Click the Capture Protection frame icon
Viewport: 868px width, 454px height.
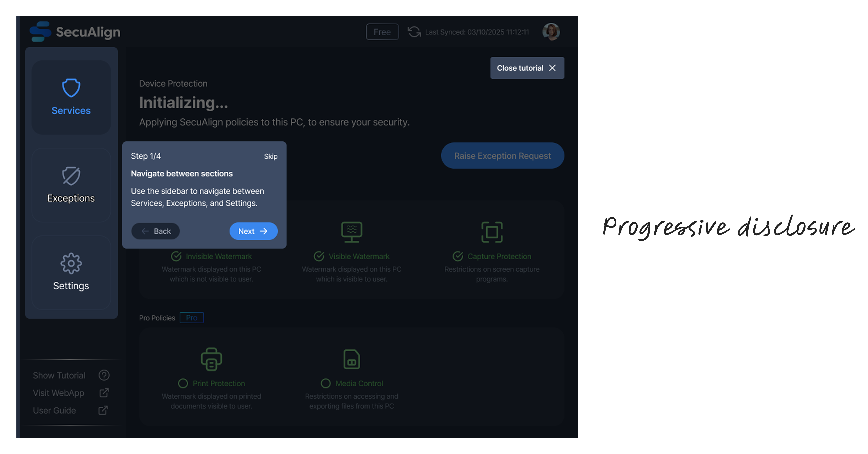(x=492, y=232)
